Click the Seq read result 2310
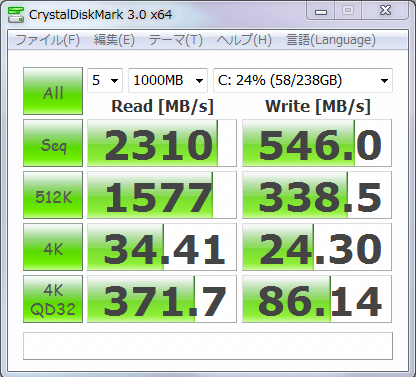Screen dimensions: 416x377 [x=162, y=143]
